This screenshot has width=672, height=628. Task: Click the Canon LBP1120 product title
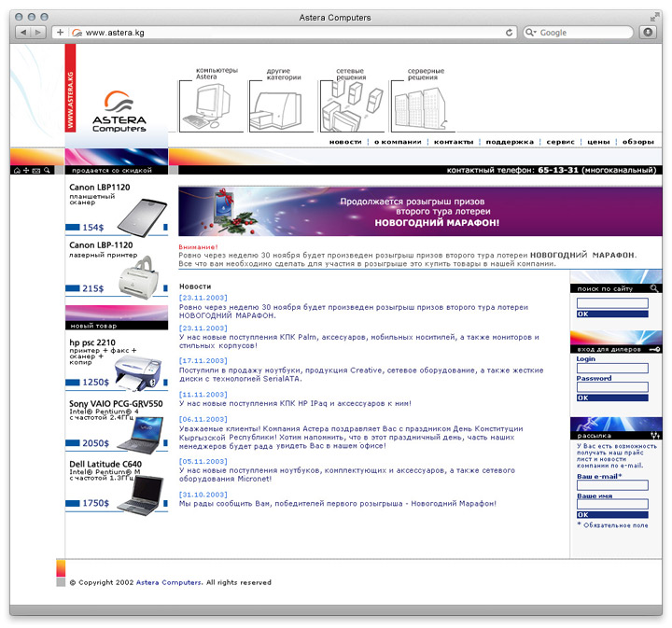(x=100, y=188)
